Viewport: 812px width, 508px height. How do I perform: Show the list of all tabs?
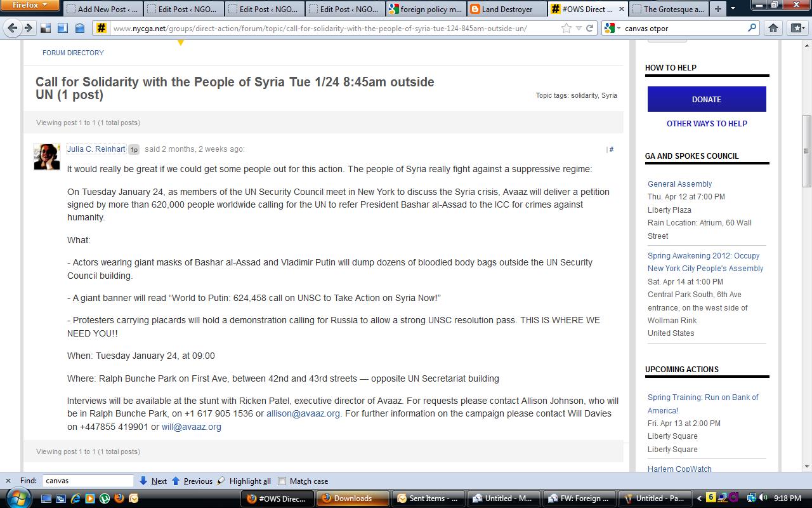[x=733, y=9]
